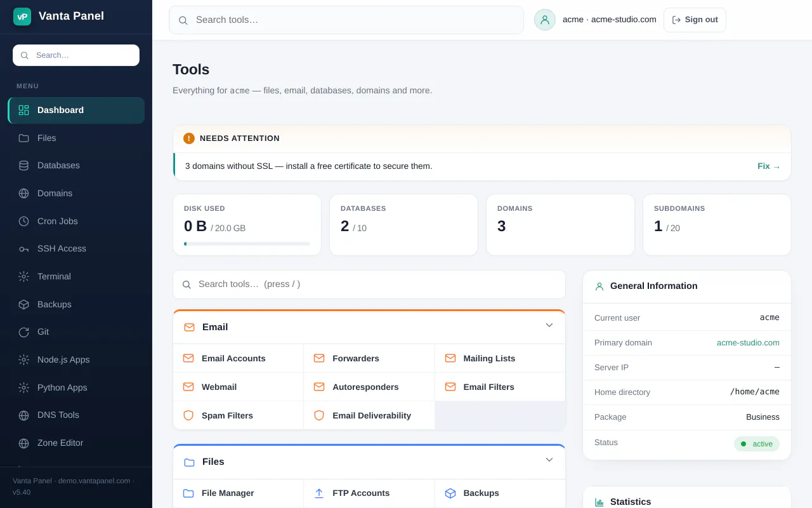Click the General Information user icon
This screenshot has width=812, height=508.
click(x=599, y=286)
